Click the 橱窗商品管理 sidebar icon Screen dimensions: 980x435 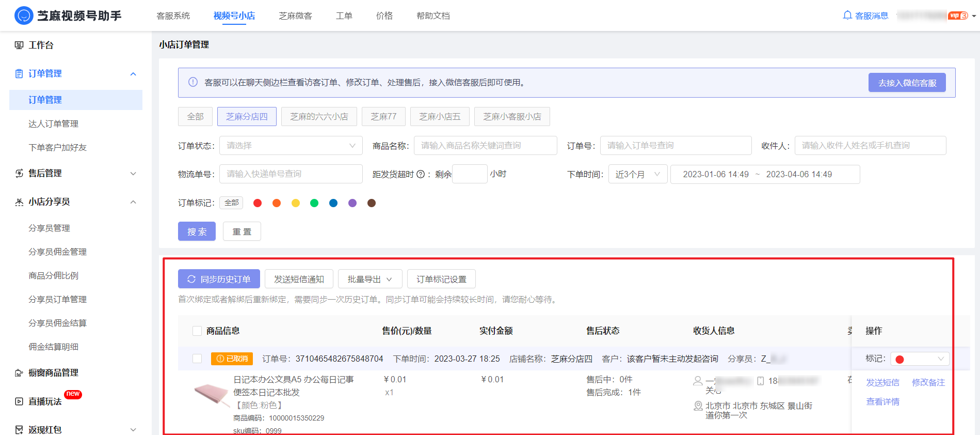pos(19,372)
